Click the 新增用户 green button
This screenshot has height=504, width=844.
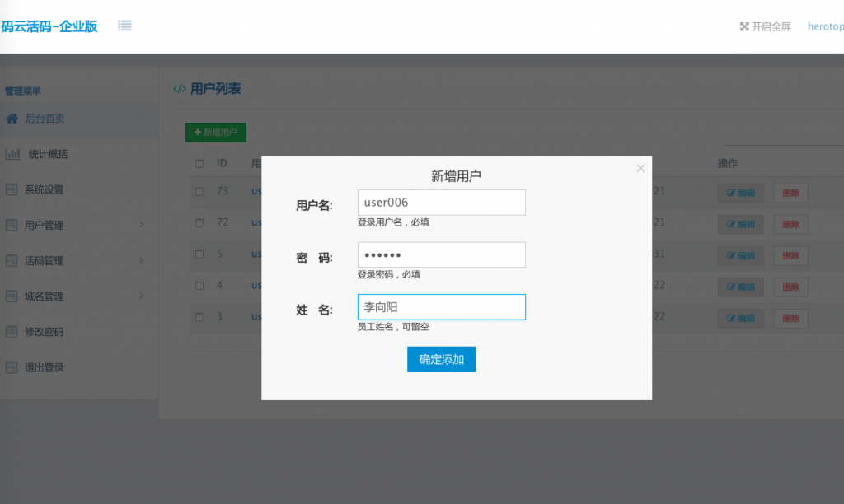click(x=216, y=133)
